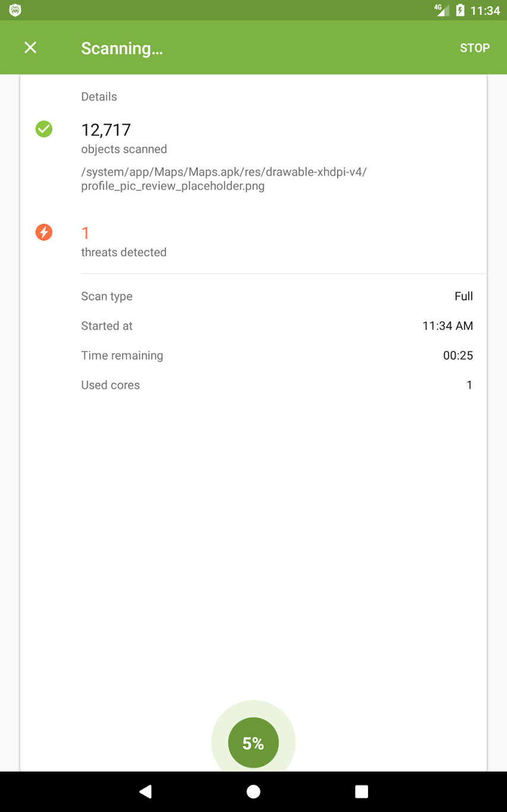Tap the 12,717 objects scanned number
The image size is (507, 812).
click(x=106, y=129)
